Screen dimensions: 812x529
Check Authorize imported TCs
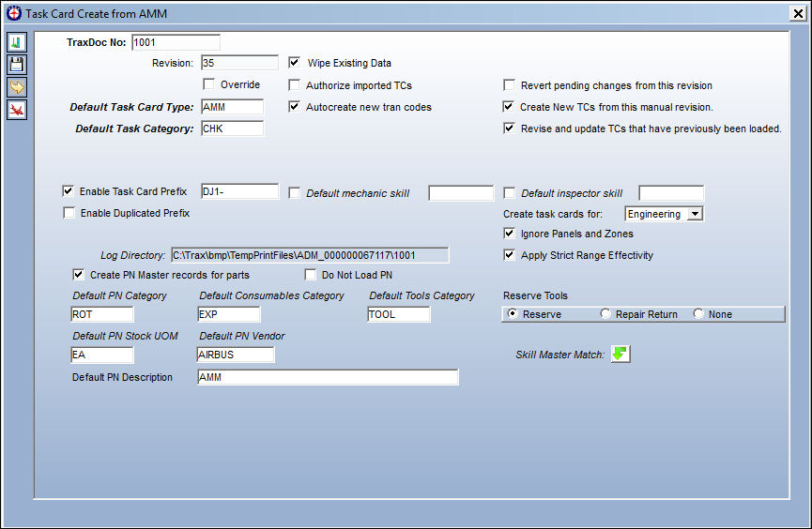click(294, 85)
